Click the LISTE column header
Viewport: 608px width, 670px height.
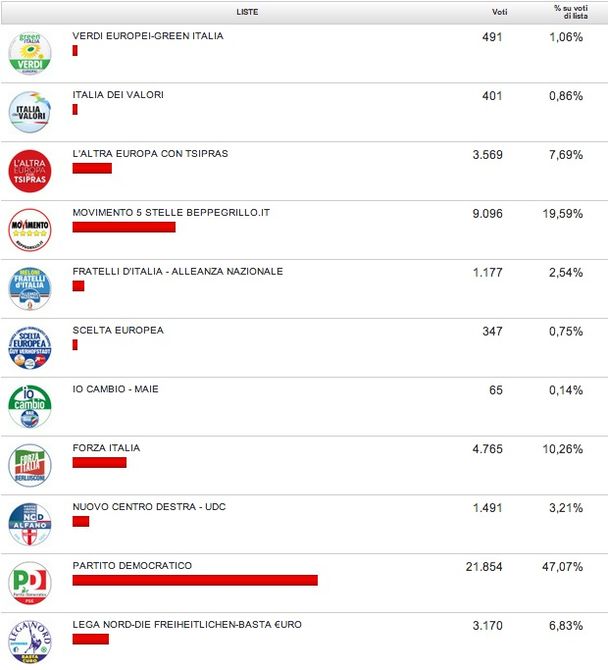tap(249, 12)
